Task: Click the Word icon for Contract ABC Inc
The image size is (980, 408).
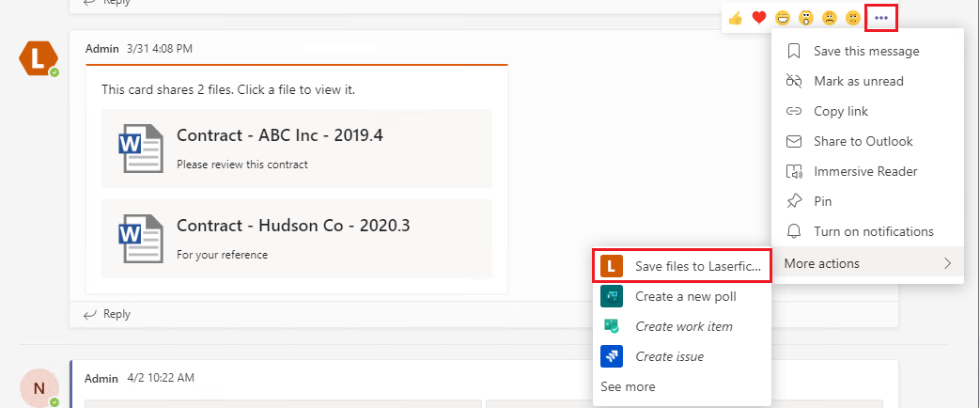Action: (x=140, y=148)
